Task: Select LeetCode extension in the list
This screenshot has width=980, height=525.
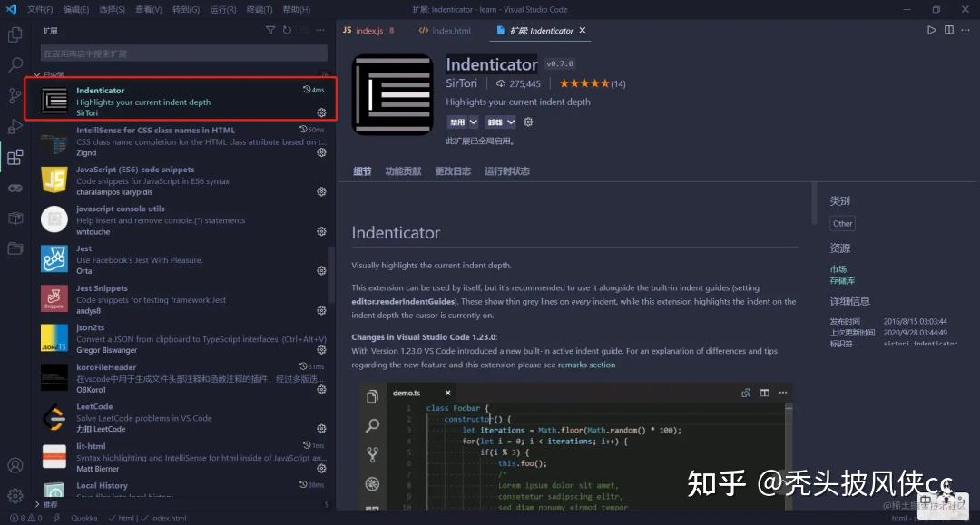Action: point(181,418)
